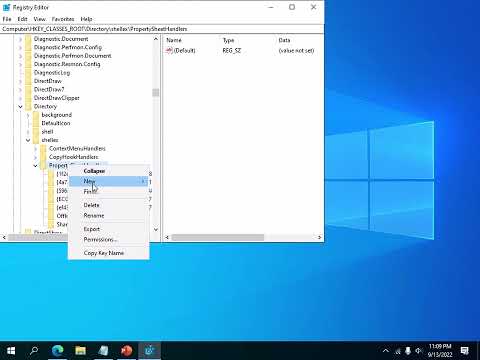Open the Help menu
The width and height of the screenshot is (480, 360).
coord(86,19)
